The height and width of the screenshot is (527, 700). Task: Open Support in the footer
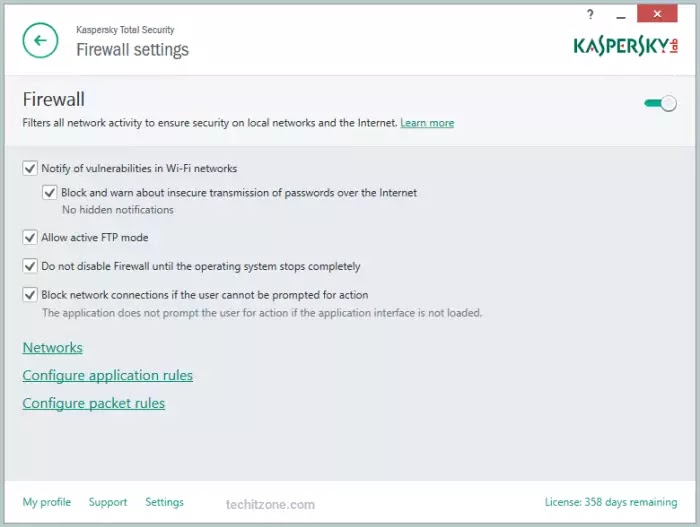(x=108, y=502)
